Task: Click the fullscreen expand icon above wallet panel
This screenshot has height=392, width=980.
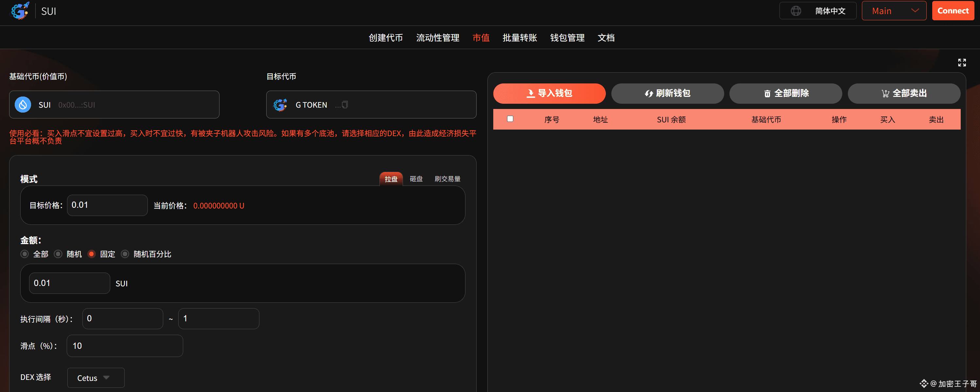Action: tap(962, 62)
